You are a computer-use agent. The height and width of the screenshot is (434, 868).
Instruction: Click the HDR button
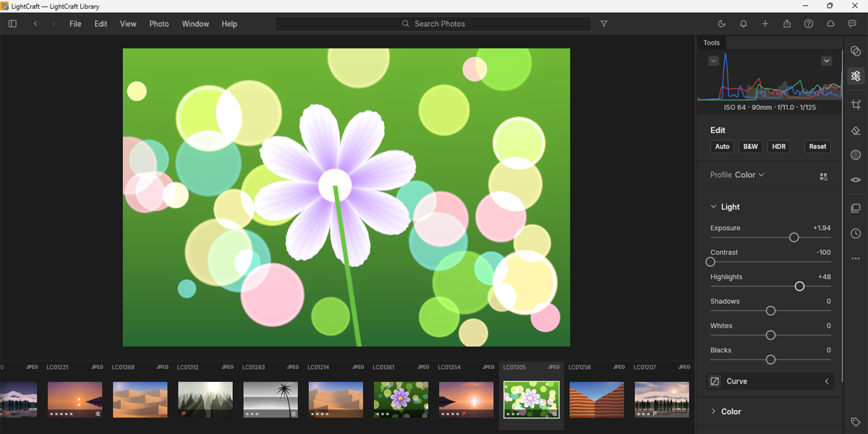[x=779, y=146]
